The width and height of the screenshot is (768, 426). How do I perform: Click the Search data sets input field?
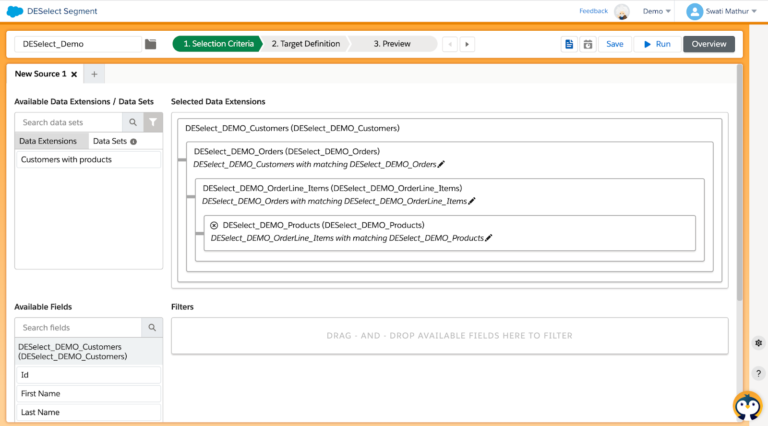pos(69,122)
